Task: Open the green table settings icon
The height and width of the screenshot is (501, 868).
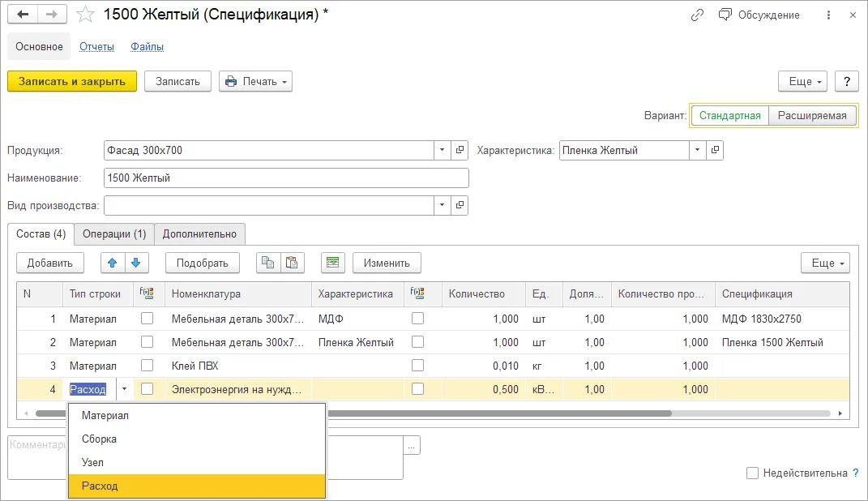Action: (333, 263)
